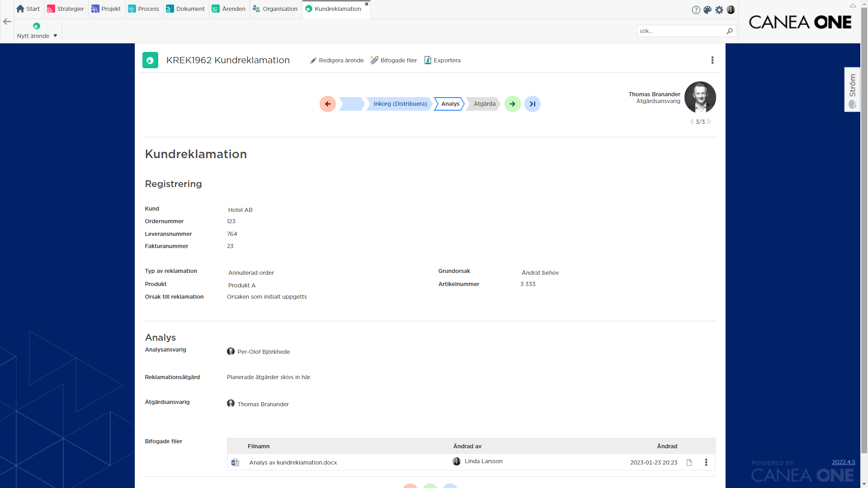Image resolution: width=868 pixels, height=488 pixels.
Task: Click the Exportera button
Action: (x=442, y=60)
